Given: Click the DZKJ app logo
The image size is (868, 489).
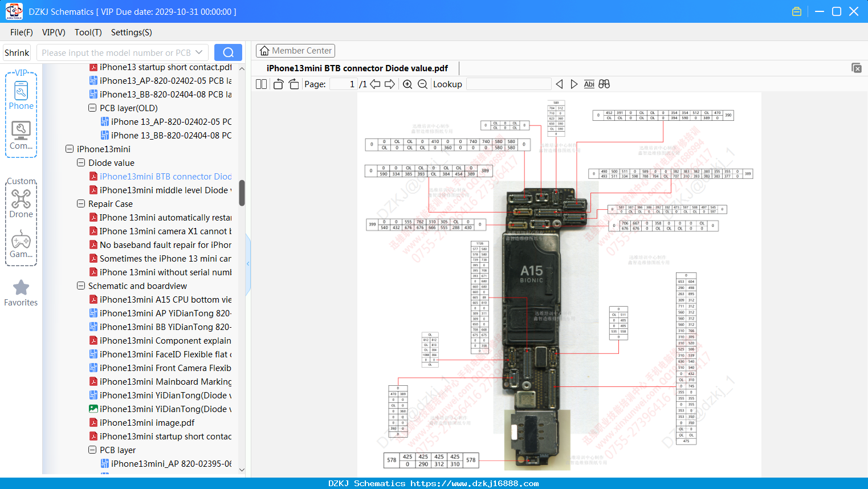Looking at the screenshot, I should pyautogui.click(x=14, y=11).
